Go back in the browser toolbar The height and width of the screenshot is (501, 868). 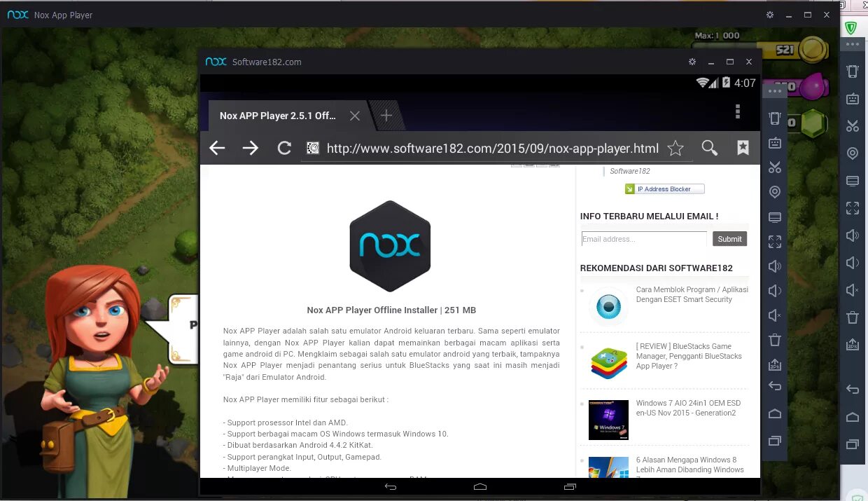click(x=217, y=148)
